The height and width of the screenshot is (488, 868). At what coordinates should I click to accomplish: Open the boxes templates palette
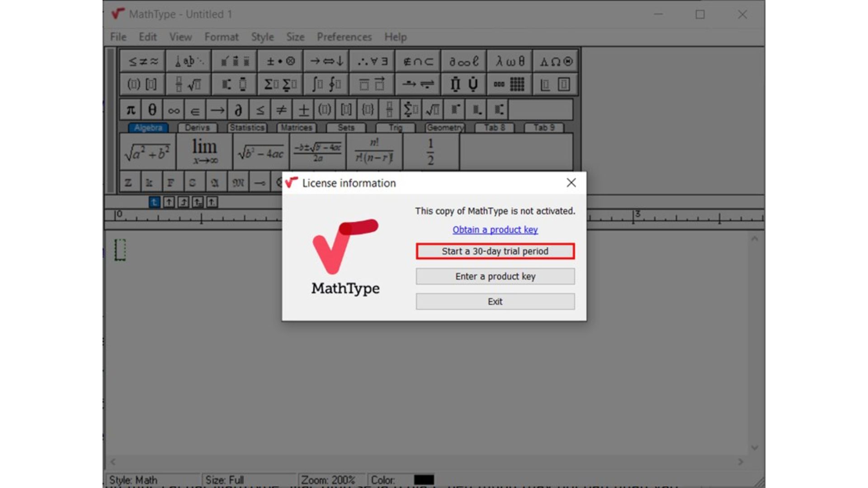point(556,84)
